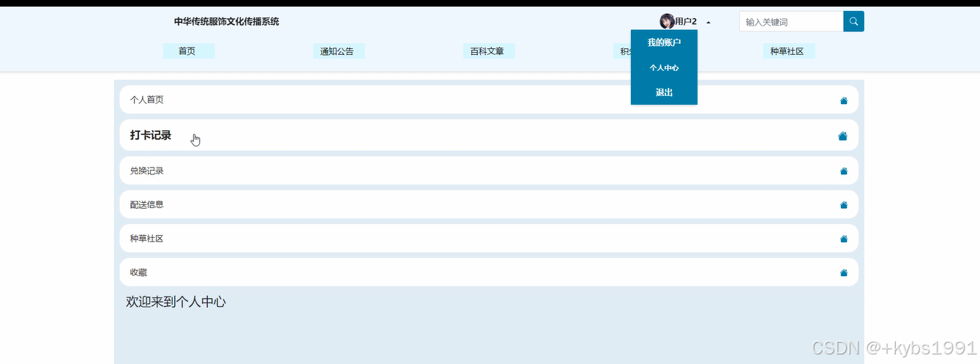
Task: Click home icon in 配送信息 row
Action: pos(844,205)
